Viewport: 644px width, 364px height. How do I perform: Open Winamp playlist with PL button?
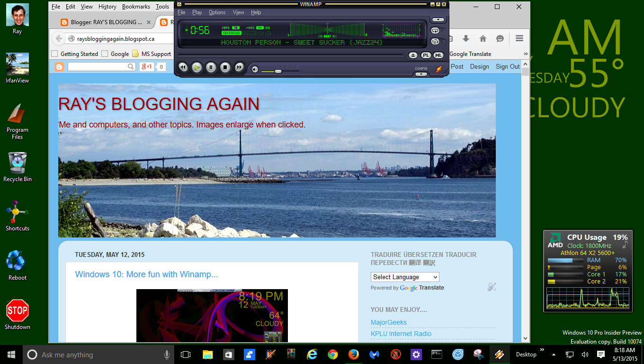coord(426,55)
